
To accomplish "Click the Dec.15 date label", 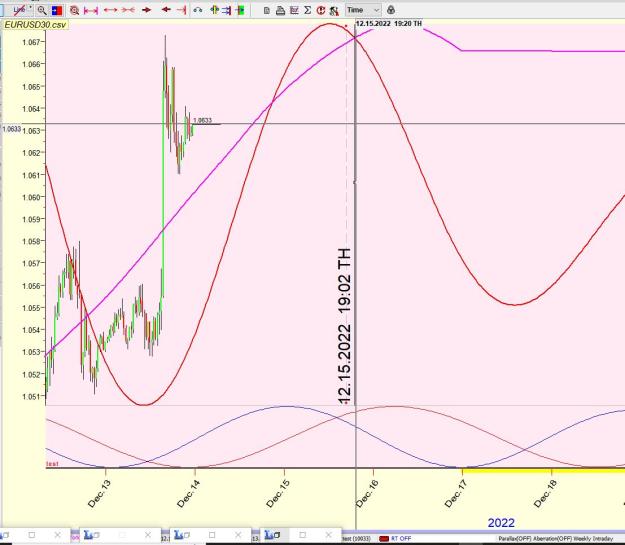I will pos(277,494).
